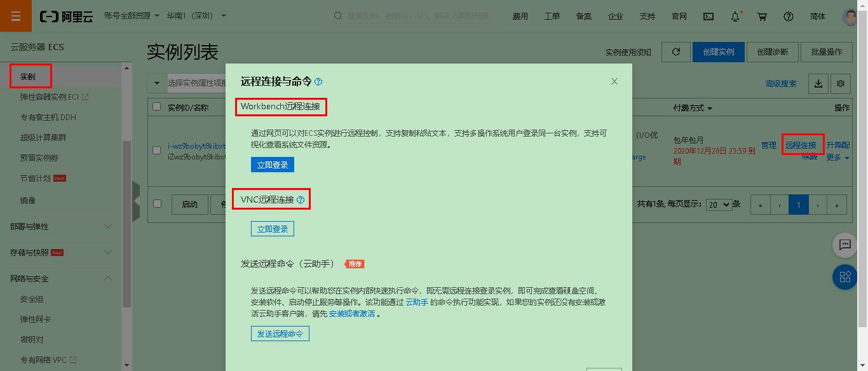
Task: Click the blue app grid floating icon
Action: [x=844, y=277]
